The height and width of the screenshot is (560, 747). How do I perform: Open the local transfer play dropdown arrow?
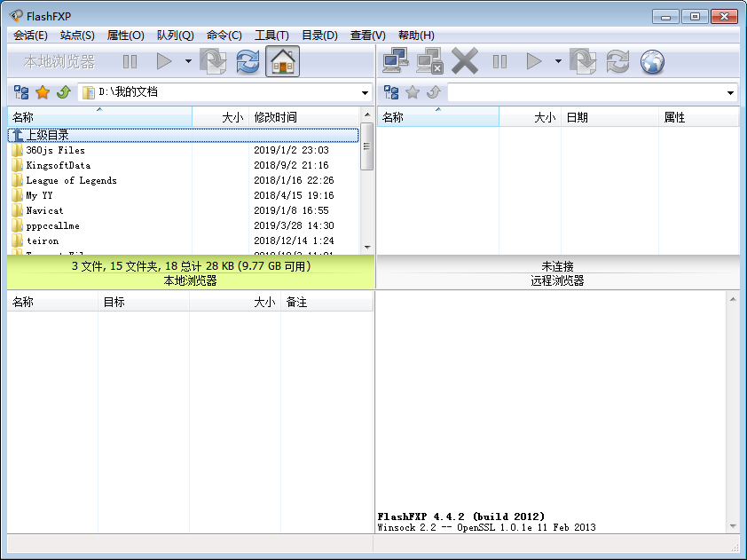[188, 61]
